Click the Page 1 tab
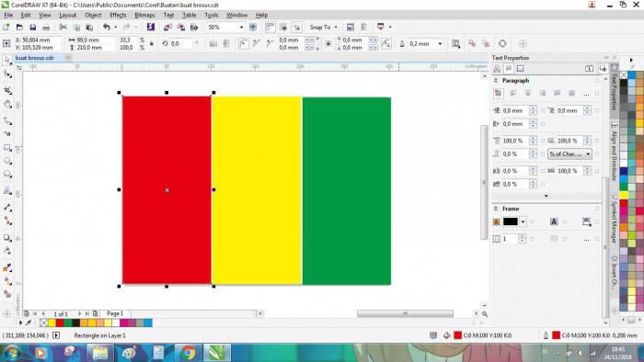Screen dimensions: 644x362 [x=115, y=313]
